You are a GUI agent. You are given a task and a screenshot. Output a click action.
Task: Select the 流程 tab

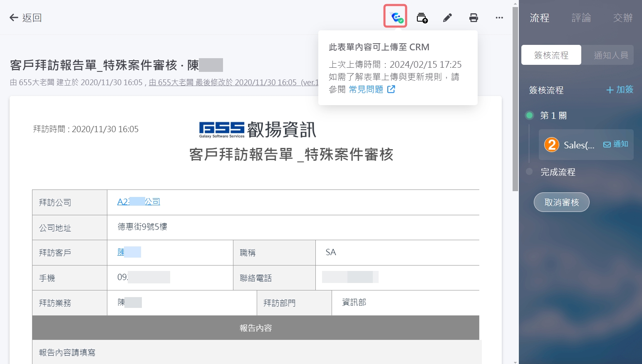click(540, 18)
